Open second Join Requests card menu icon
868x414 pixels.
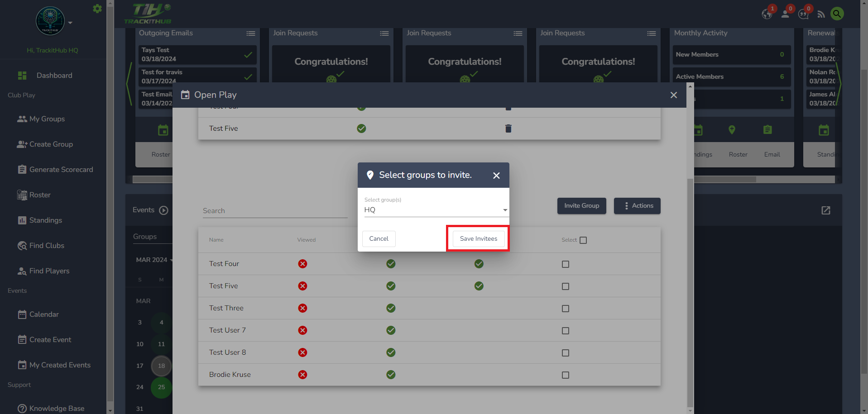point(518,33)
